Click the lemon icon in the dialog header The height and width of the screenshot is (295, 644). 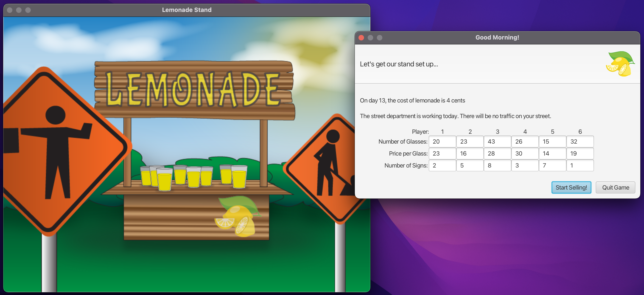click(619, 64)
